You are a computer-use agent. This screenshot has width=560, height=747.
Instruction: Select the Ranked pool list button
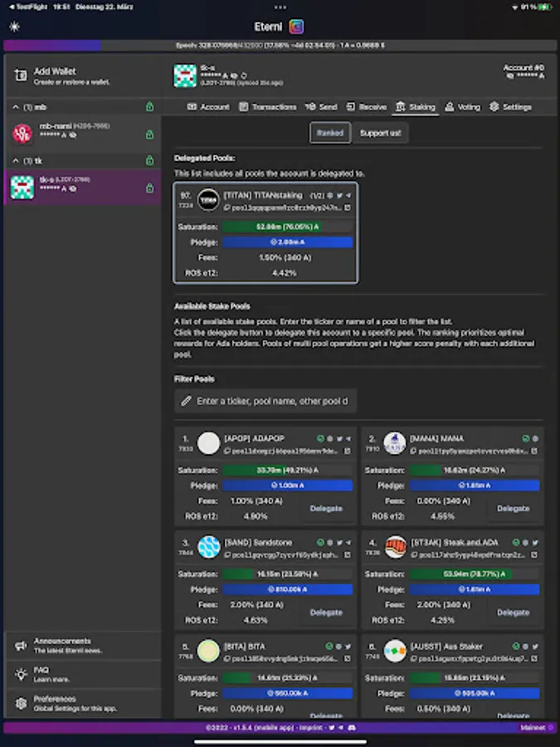(x=330, y=133)
